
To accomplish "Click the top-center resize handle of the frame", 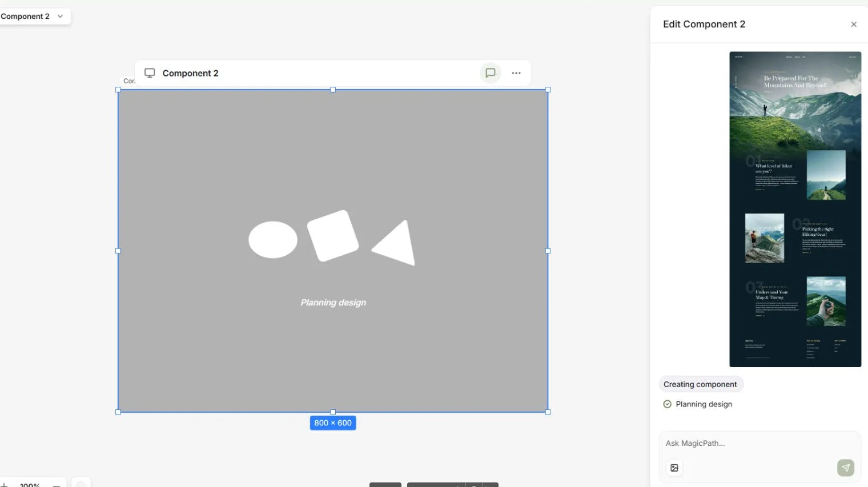I will pos(333,90).
